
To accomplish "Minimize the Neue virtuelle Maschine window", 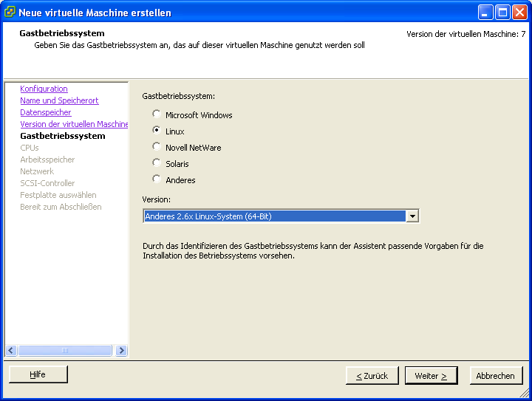I will click(x=485, y=13).
